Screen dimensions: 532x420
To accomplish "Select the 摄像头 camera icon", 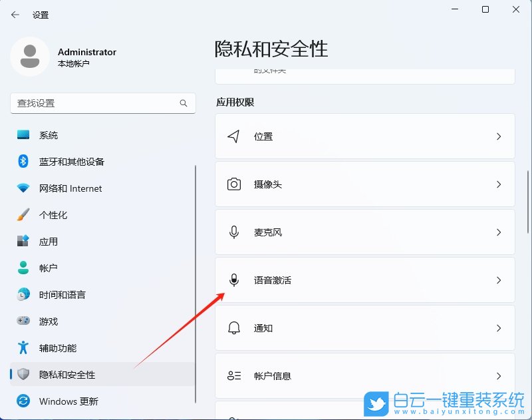I will [234, 184].
